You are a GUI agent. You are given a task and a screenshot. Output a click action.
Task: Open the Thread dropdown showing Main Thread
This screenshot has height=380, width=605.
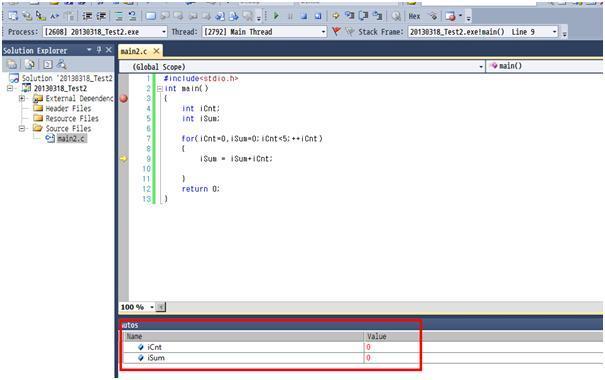coord(323,32)
